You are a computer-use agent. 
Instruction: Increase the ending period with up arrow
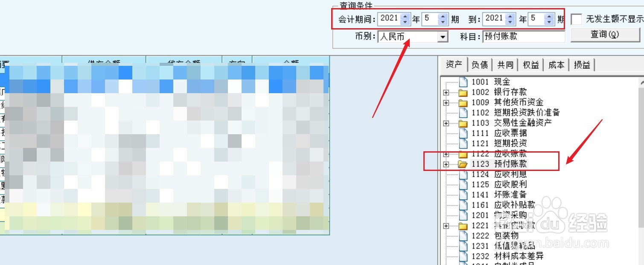pos(549,16)
